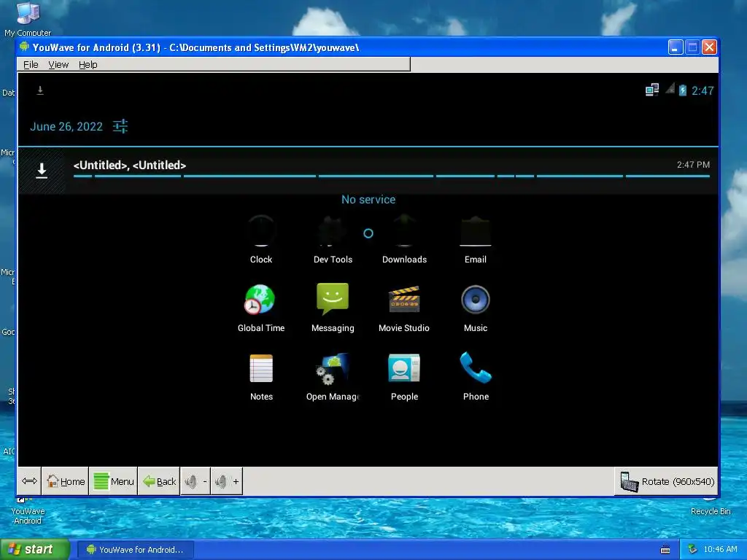Open My Computer desktop icon
Image resolution: width=747 pixels, height=560 pixels.
coord(28,19)
